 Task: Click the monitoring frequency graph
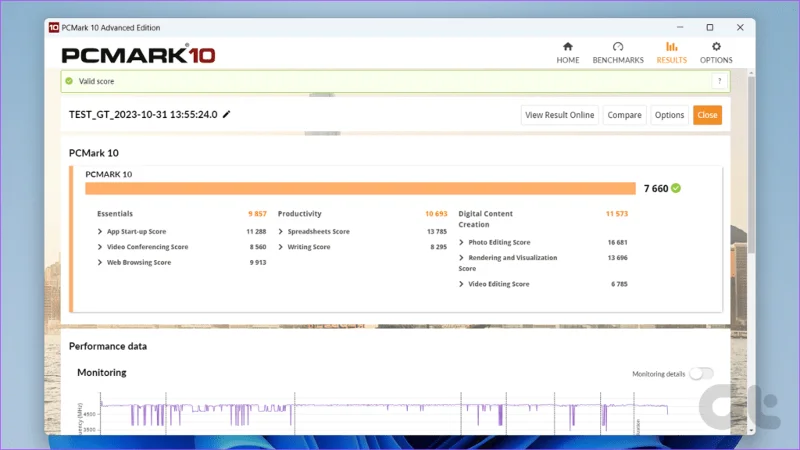(383, 413)
